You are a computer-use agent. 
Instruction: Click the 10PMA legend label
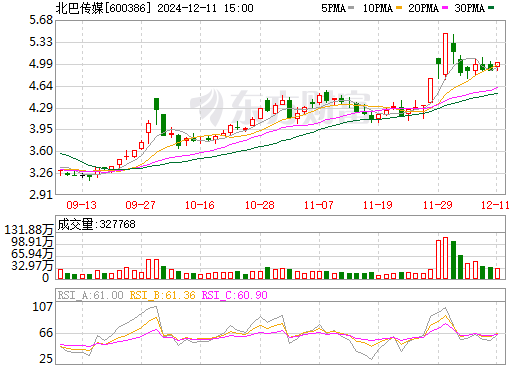point(378,8)
